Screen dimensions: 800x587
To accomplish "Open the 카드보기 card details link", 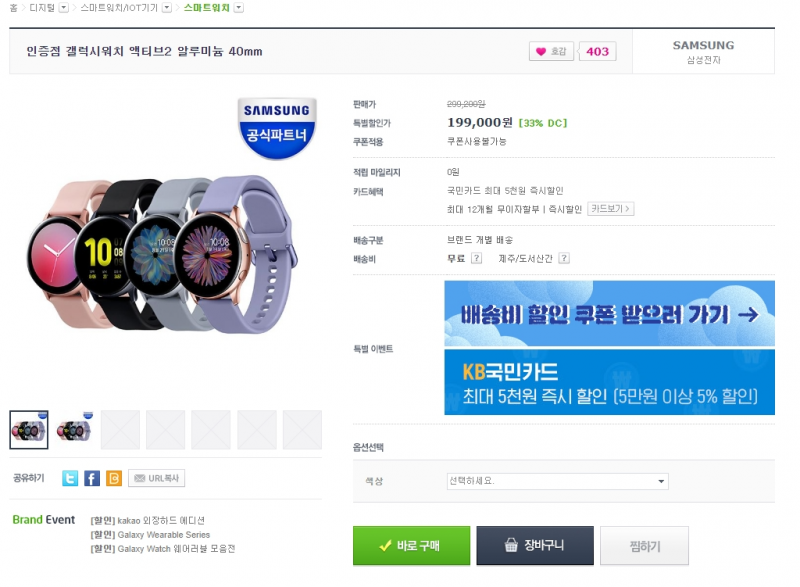I will click(611, 209).
